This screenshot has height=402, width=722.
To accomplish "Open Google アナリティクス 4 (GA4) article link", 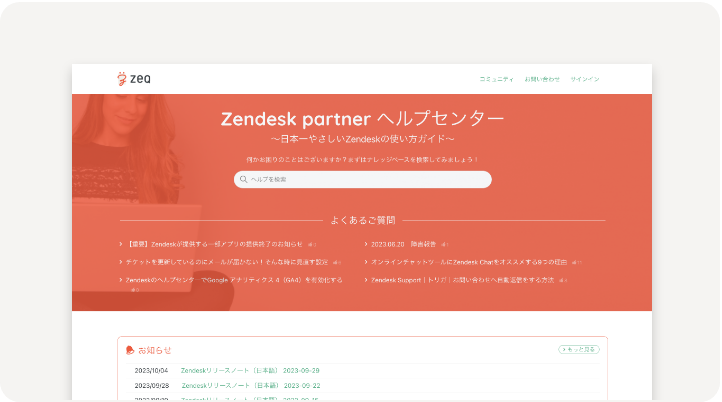I will 234,280.
